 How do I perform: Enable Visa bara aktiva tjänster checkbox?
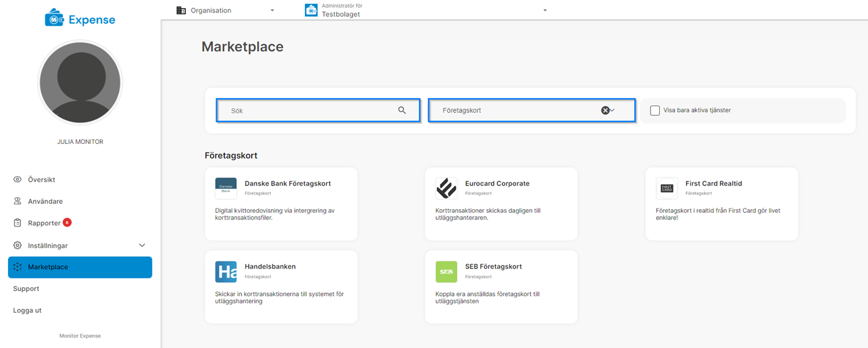pos(655,110)
